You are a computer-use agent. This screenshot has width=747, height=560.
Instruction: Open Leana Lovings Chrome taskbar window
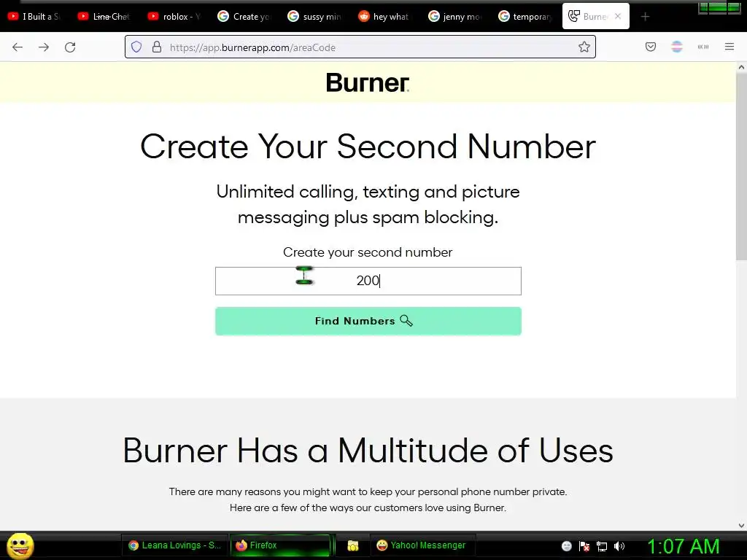[175, 545]
